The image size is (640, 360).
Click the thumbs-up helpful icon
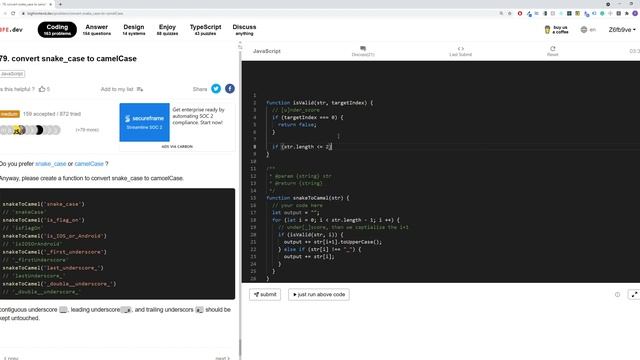click(42, 89)
